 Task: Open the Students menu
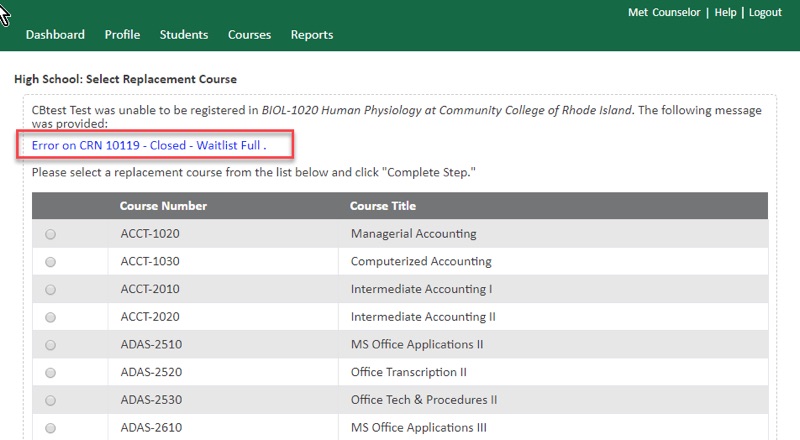coord(184,35)
